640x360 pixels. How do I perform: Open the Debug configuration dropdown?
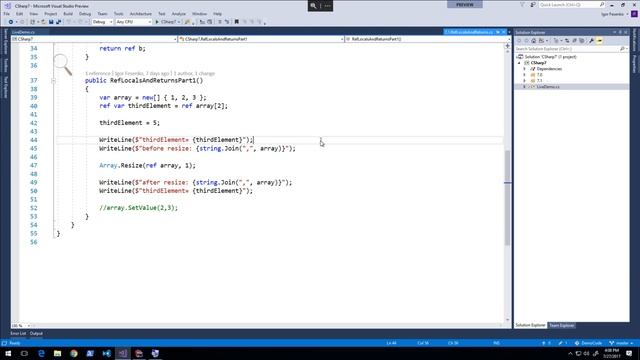(102, 22)
